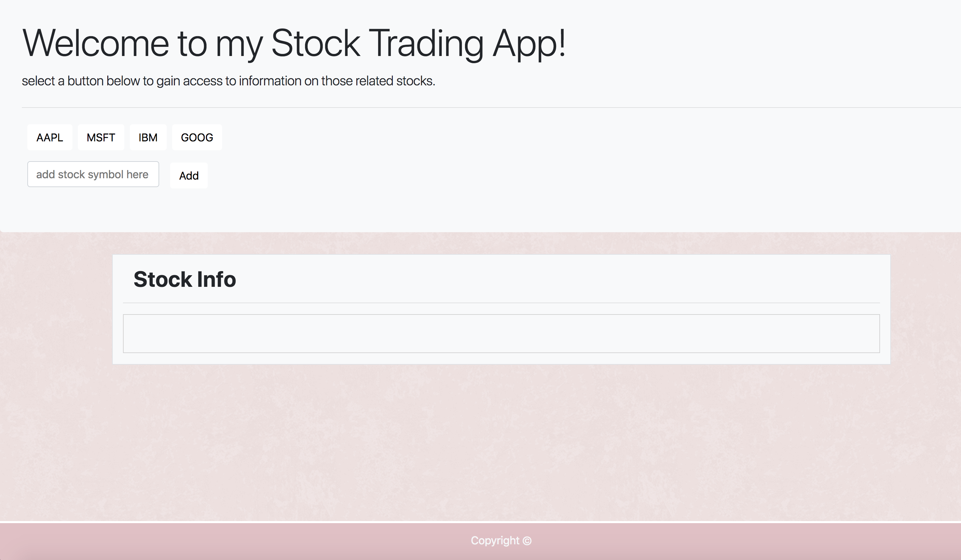Click the Stock Info heading
This screenshot has height=560, width=961.
click(x=184, y=279)
